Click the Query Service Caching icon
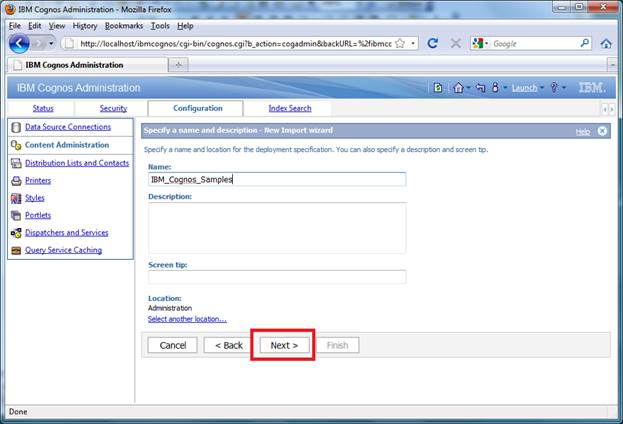Viewport: 623px width, 424px height. [x=16, y=250]
